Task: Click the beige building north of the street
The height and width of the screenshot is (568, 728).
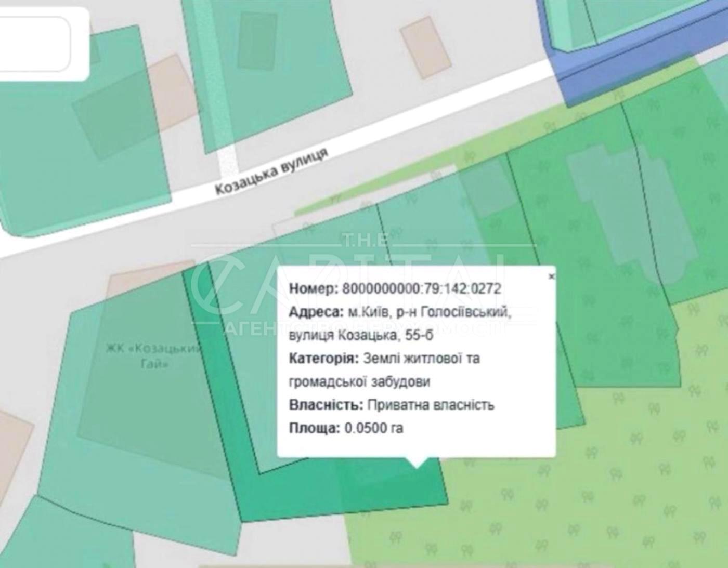Action: tap(426, 47)
